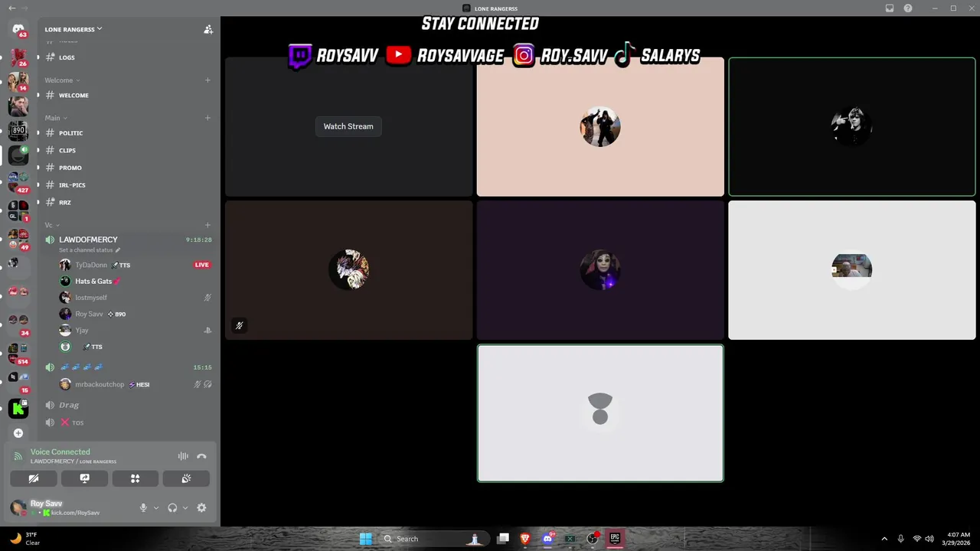Open server icon with 14 badge
This screenshot has height=551, width=980.
point(18,80)
